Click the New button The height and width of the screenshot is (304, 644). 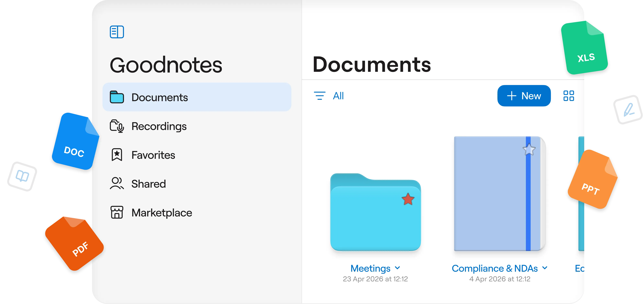click(x=524, y=96)
